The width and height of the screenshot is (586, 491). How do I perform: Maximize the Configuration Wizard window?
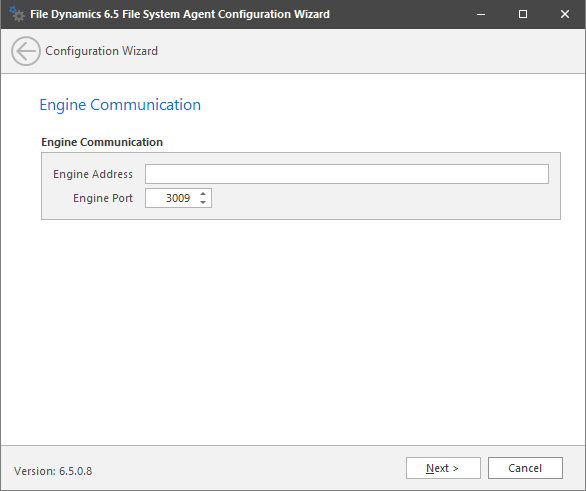(523, 14)
